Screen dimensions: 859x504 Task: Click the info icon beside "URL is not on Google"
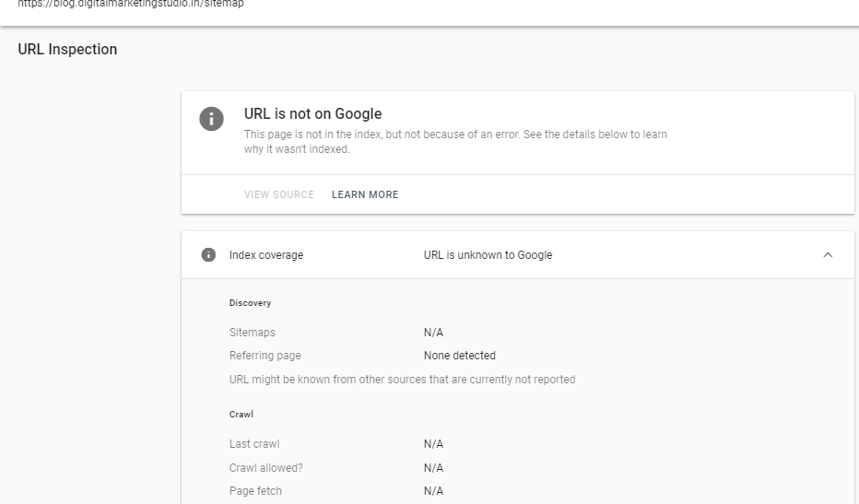pos(211,119)
